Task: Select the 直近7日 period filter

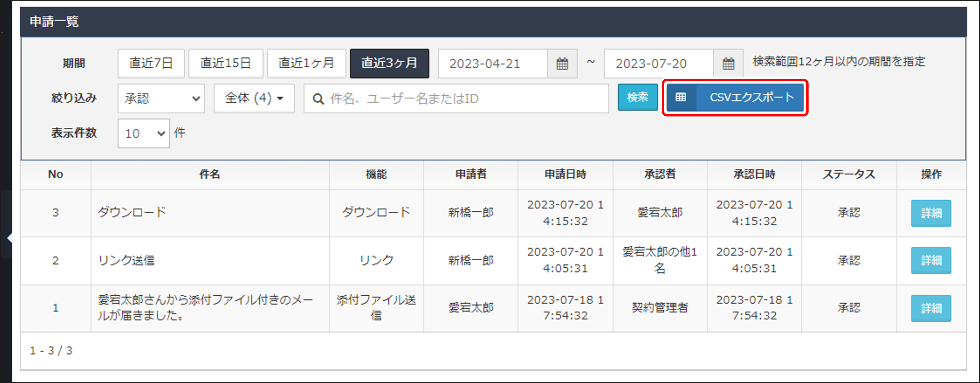Action: [151, 63]
